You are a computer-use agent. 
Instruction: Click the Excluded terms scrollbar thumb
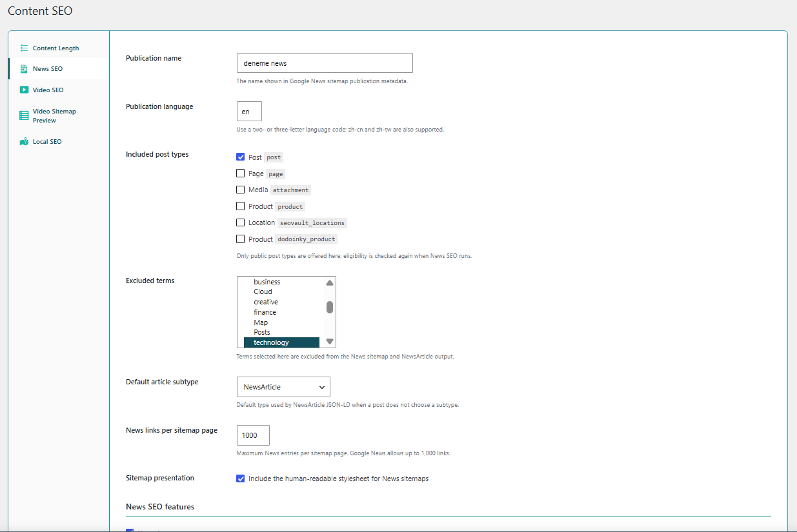[x=330, y=307]
